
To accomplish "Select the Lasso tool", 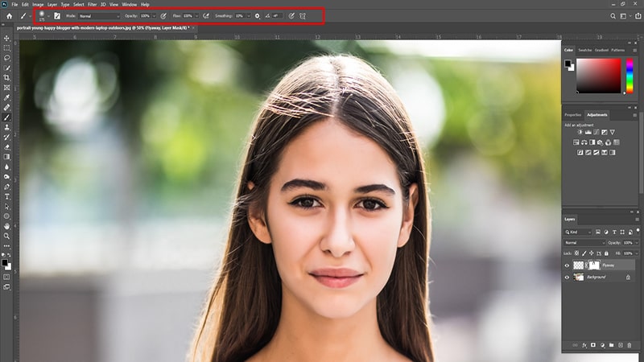I will (6, 58).
